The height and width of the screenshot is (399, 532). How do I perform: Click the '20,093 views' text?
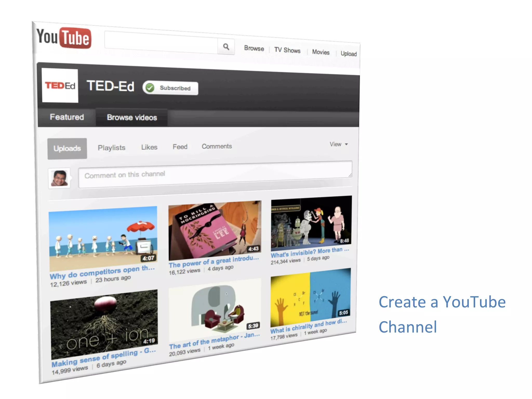coord(185,352)
